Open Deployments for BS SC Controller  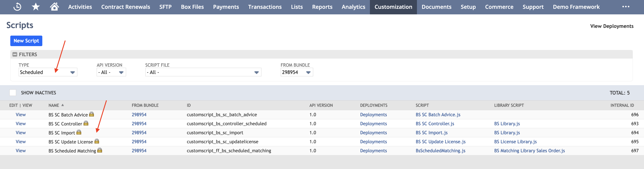(x=373, y=124)
